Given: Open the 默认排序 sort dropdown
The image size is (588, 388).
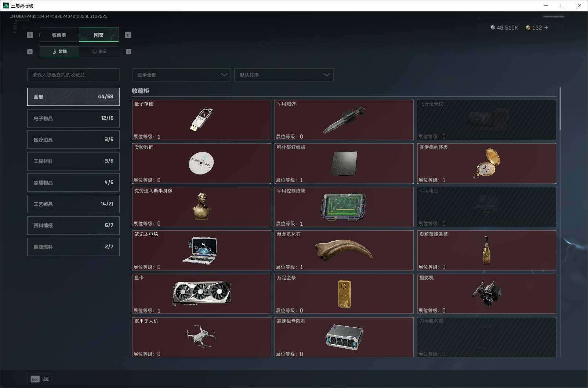Looking at the screenshot, I should pyautogui.click(x=284, y=75).
